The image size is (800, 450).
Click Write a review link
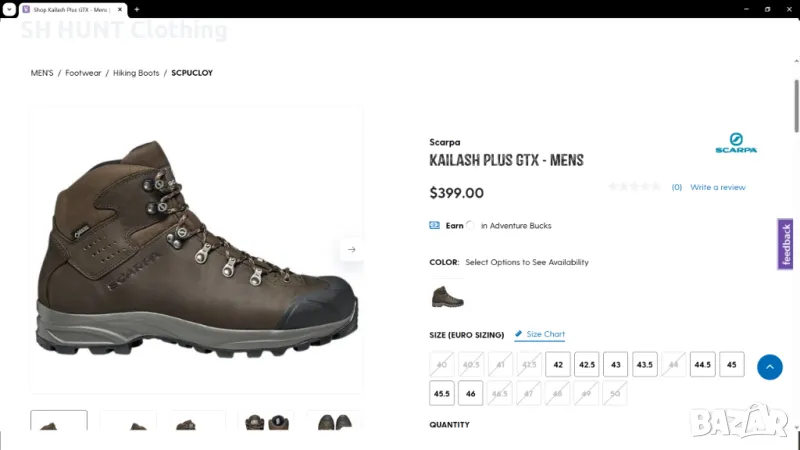[x=717, y=187]
